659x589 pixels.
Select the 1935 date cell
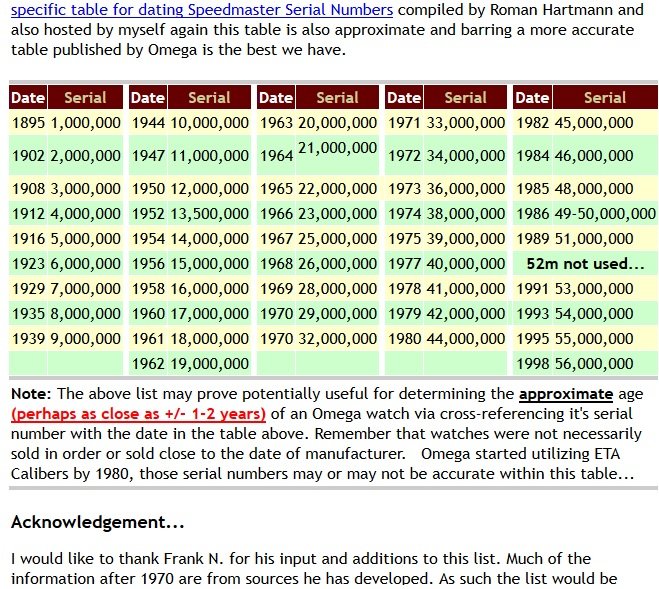[x=28, y=314]
